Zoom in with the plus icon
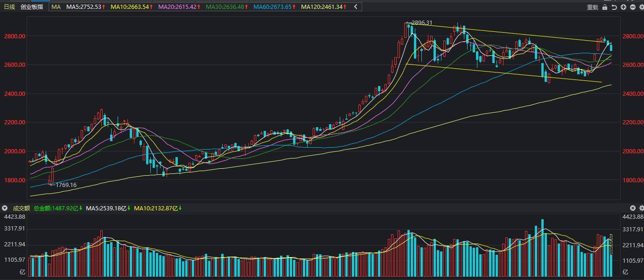 coord(623,7)
